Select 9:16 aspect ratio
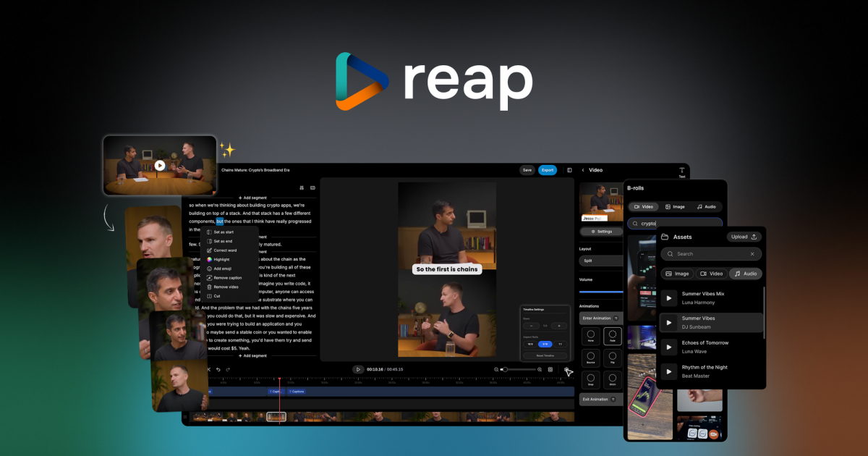Image resolution: width=868 pixels, height=456 pixels. (545, 344)
